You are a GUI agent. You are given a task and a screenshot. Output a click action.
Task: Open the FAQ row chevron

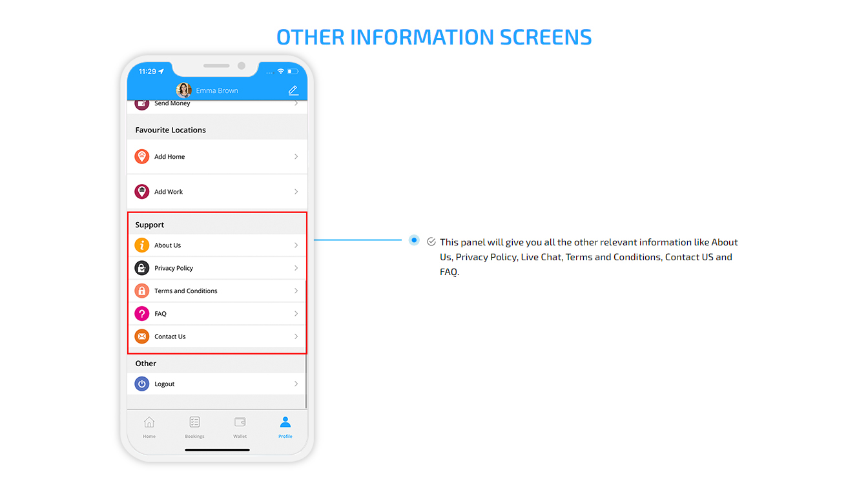[296, 314]
